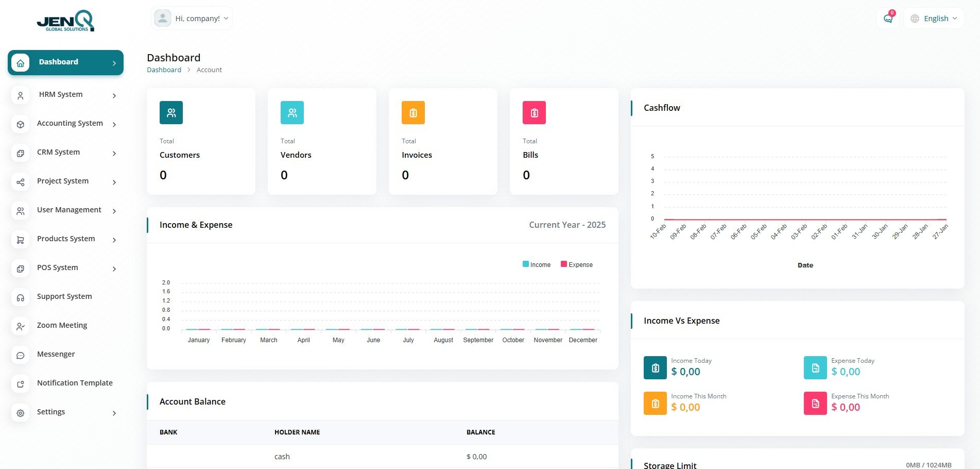Click the Support System headset icon

[21, 298]
